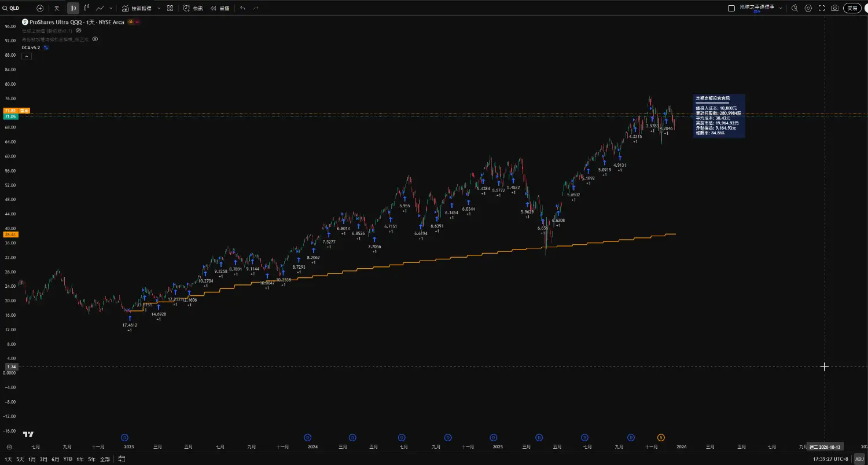Image resolution: width=868 pixels, height=465 pixels.
Task: Expand the chart type dropdown arrow
Action: [110, 8]
